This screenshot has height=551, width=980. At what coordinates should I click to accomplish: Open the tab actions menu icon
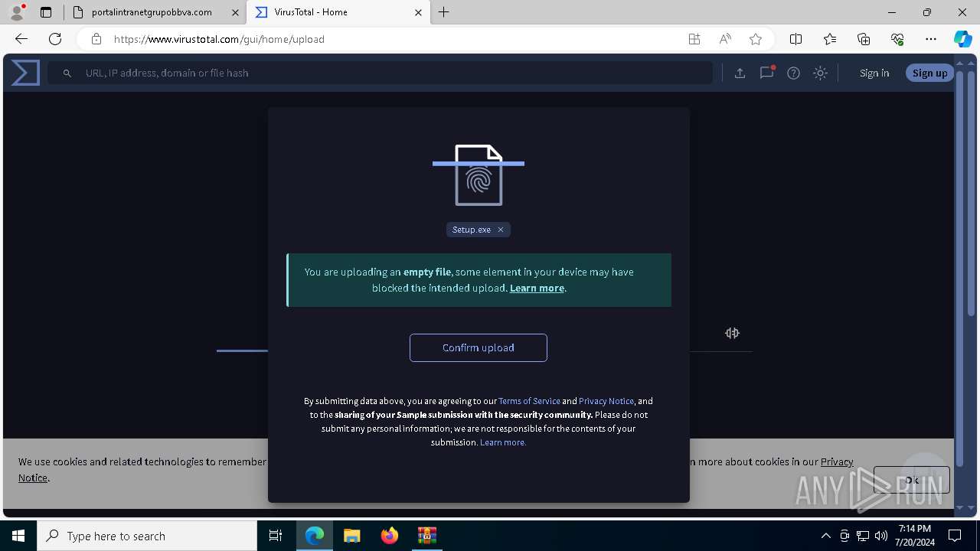coord(46,12)
